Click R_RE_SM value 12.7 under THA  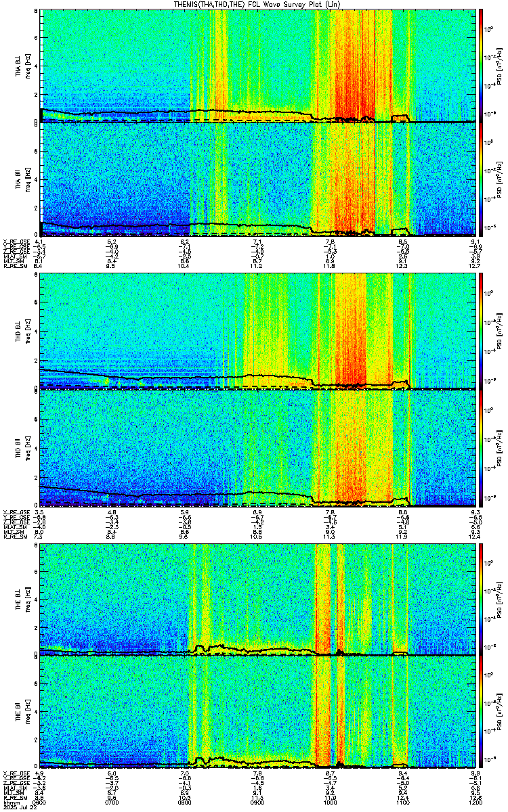[x=475, y=266]
